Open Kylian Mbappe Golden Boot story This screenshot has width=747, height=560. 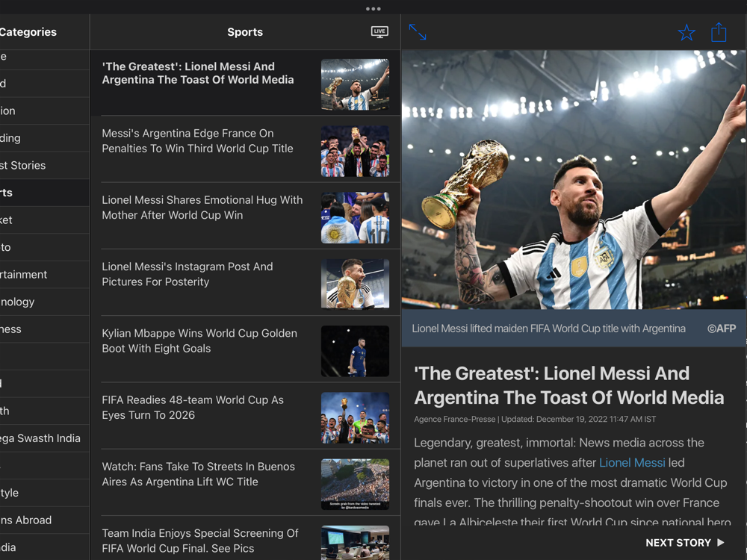coord(245,349)
